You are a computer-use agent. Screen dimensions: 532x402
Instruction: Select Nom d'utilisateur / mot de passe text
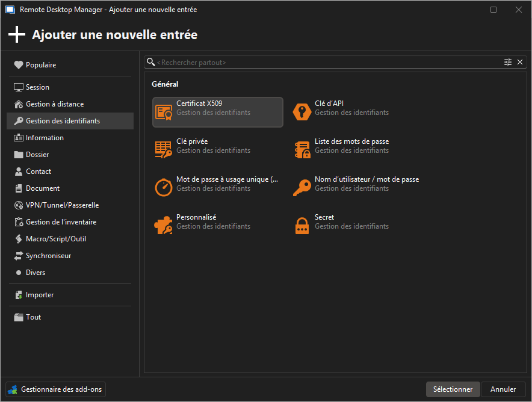tap(367, 179)
